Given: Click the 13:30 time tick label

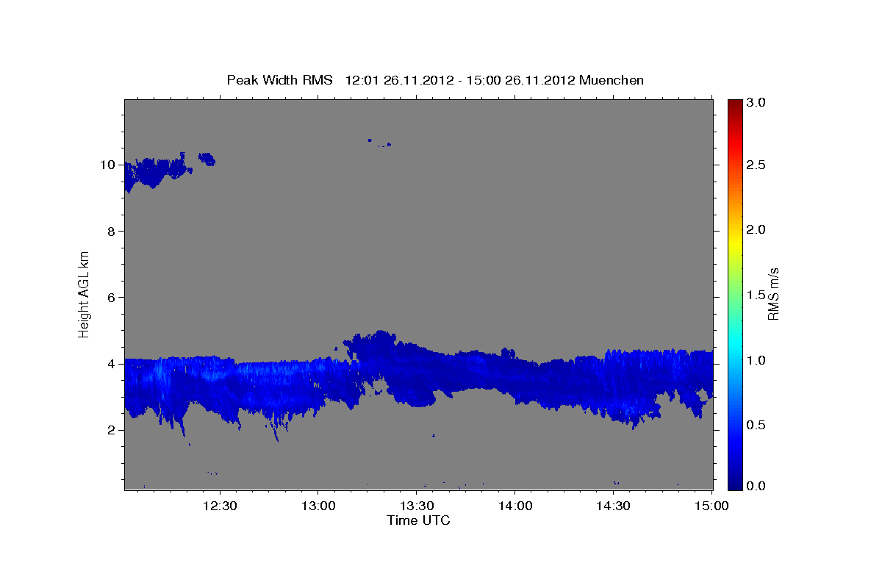Looking at the screenshot, I should point(416,506).
